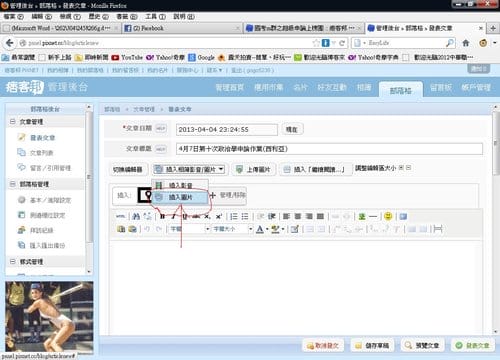Viewport: 500px width, 360px height.
Task: Click the article title input field
Action: (x=329, y=149)
